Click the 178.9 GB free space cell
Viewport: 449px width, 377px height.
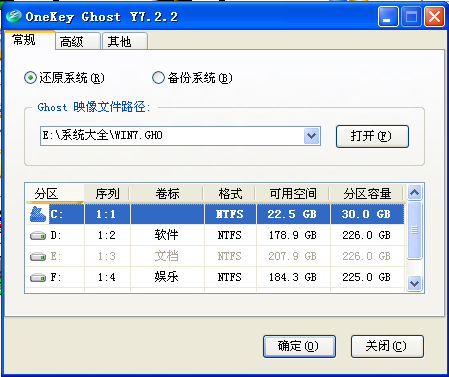[293, 236]
